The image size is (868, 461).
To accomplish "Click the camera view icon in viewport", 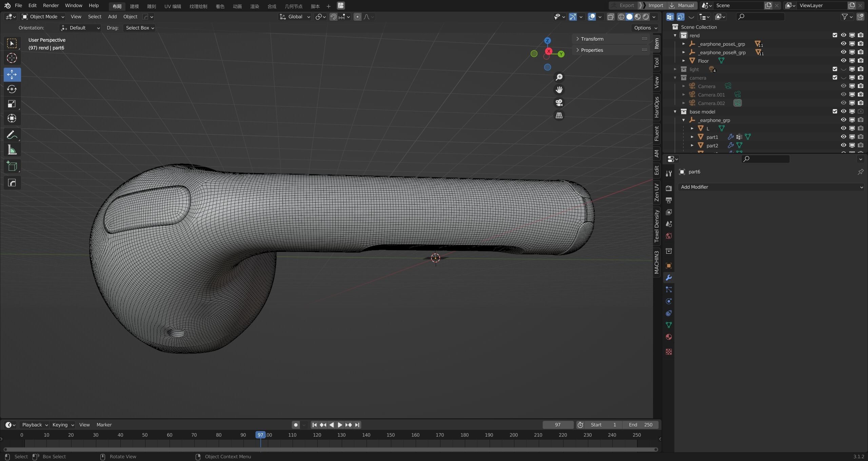I will tap(559, 103).
